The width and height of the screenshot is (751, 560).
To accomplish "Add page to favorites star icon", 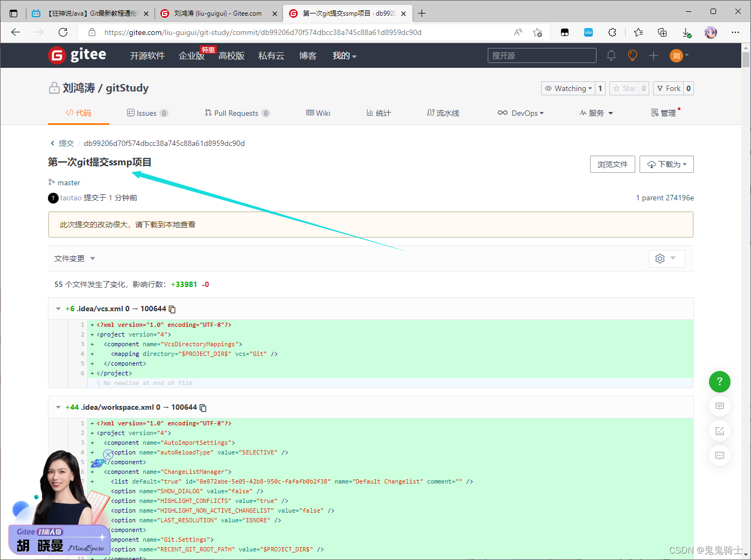I will click(x=537, y=32).
